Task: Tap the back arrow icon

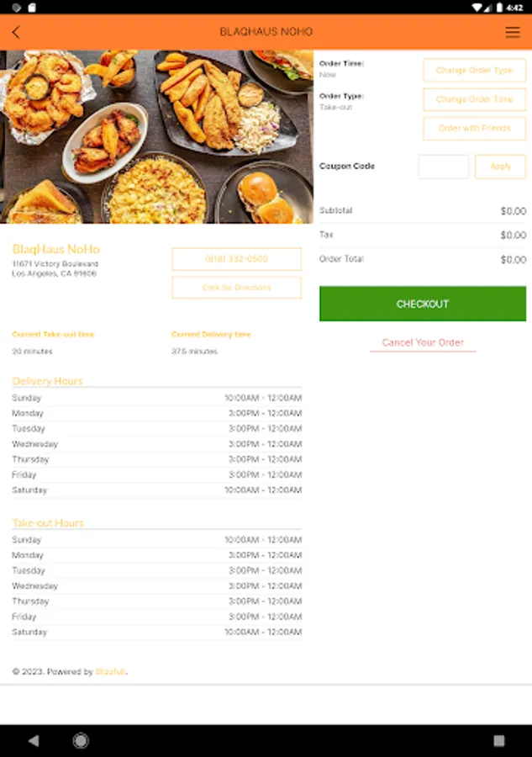Action: [16, 32]
